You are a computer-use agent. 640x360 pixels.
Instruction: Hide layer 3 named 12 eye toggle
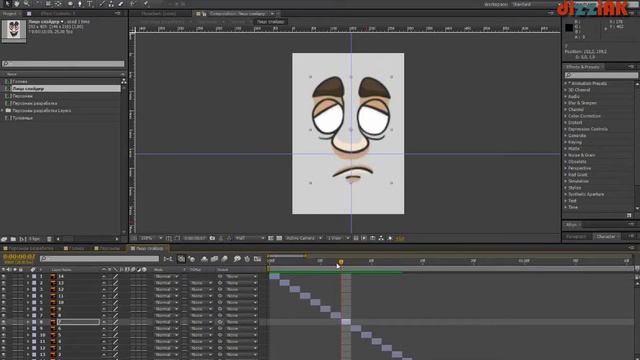pos(4,289)
